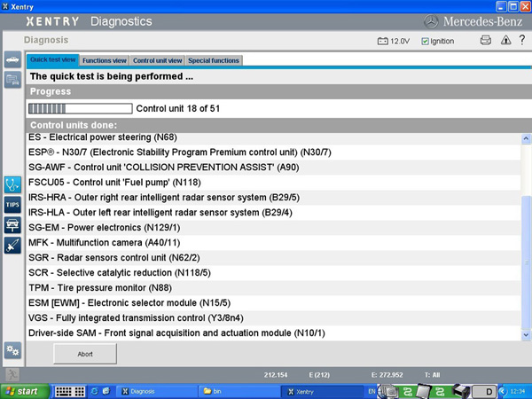Click the EN language indicator in taskbar
532x399 pixels.
click(372, 392)
